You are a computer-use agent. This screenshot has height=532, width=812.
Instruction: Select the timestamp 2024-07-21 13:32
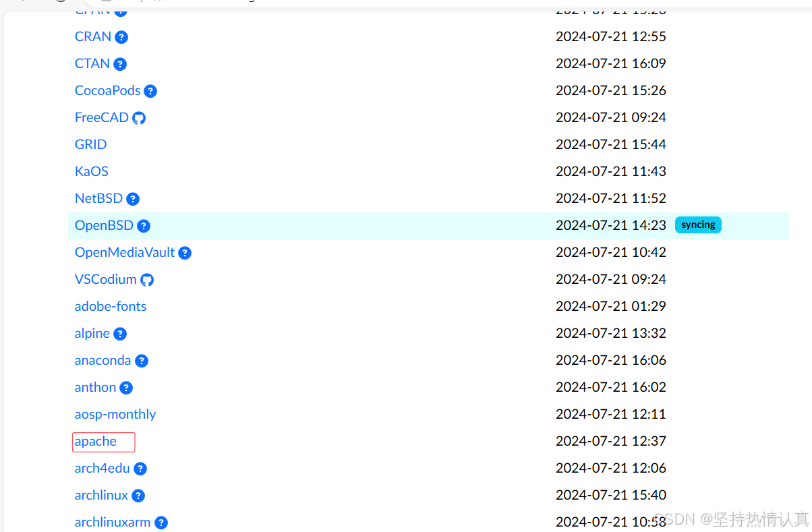coord(611,333)
